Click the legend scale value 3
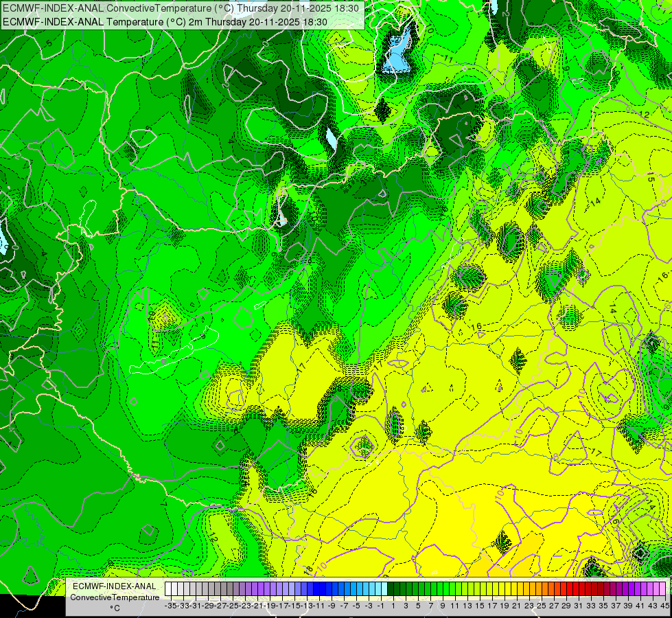The width and height of the screenshot is (672, 618). click(406, 606)
